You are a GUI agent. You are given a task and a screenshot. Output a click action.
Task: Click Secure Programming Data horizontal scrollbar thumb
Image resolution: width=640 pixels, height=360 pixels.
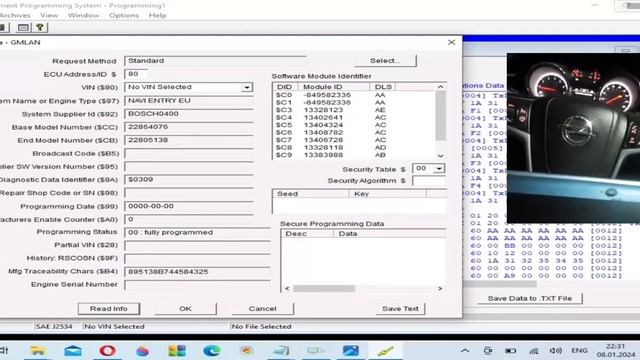(324, 288)
